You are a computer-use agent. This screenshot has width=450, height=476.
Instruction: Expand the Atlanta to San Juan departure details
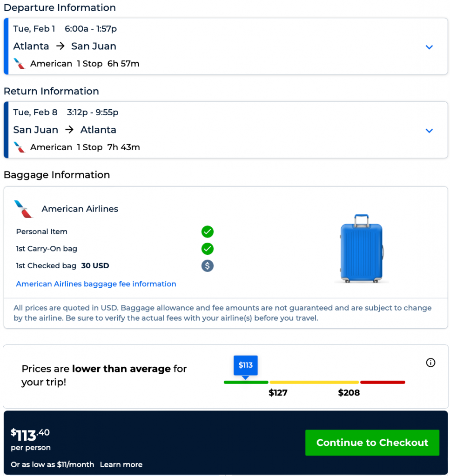pos(429,47)
